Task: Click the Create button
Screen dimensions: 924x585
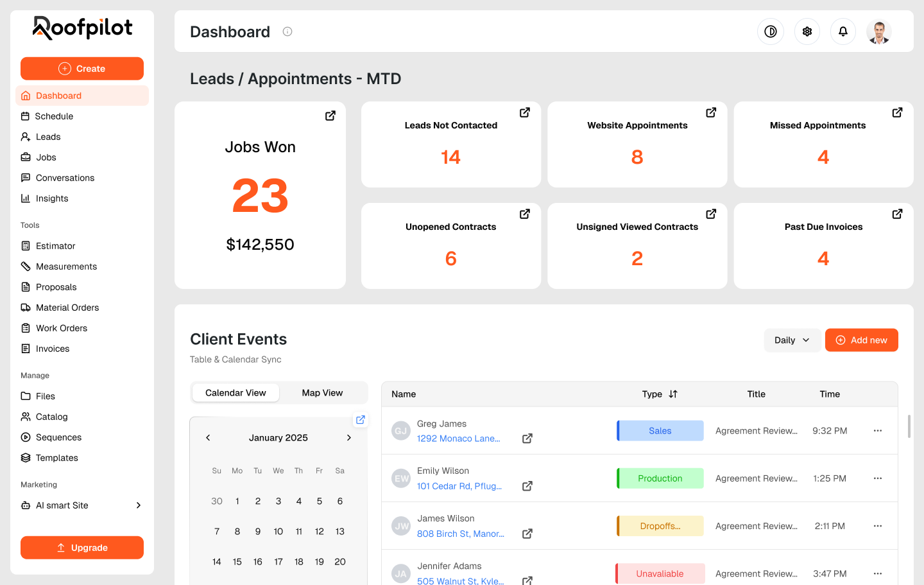Action: coord(82,69)
